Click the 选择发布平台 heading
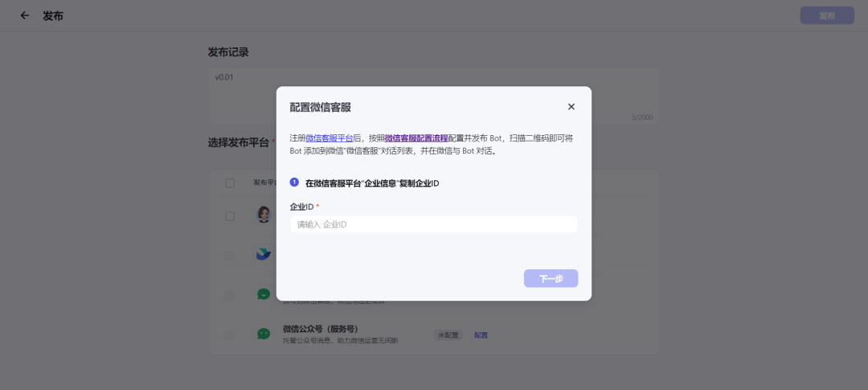 238,142
